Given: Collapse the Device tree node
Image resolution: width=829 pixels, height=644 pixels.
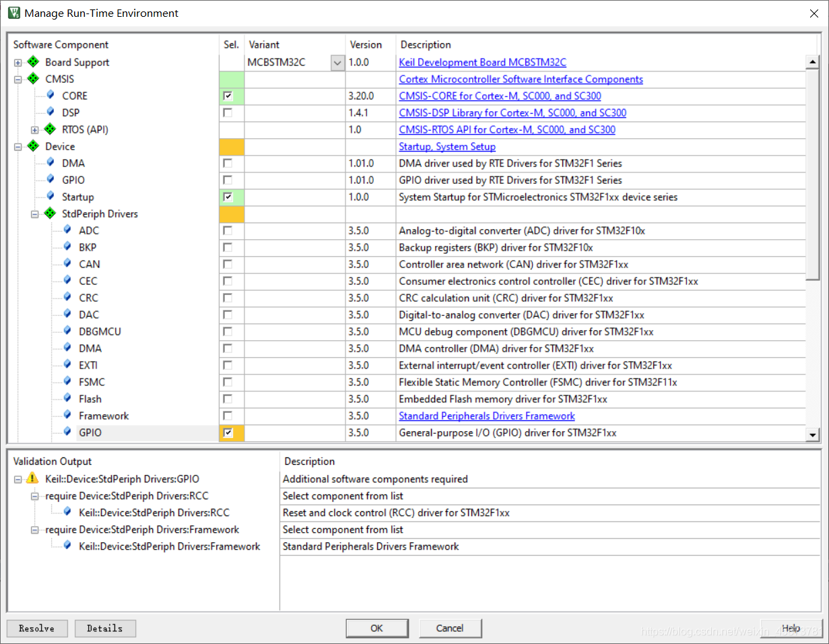Looking at the screenshot, I should point(18,147).
